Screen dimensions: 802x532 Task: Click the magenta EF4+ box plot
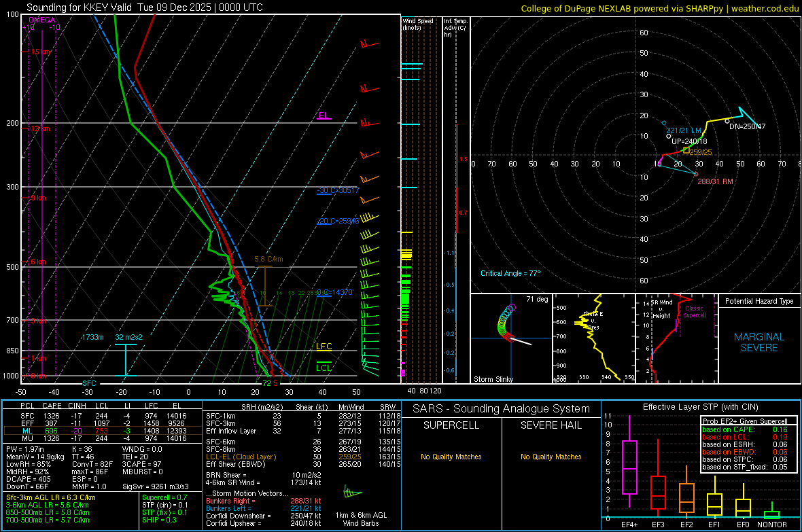[629, 461]
